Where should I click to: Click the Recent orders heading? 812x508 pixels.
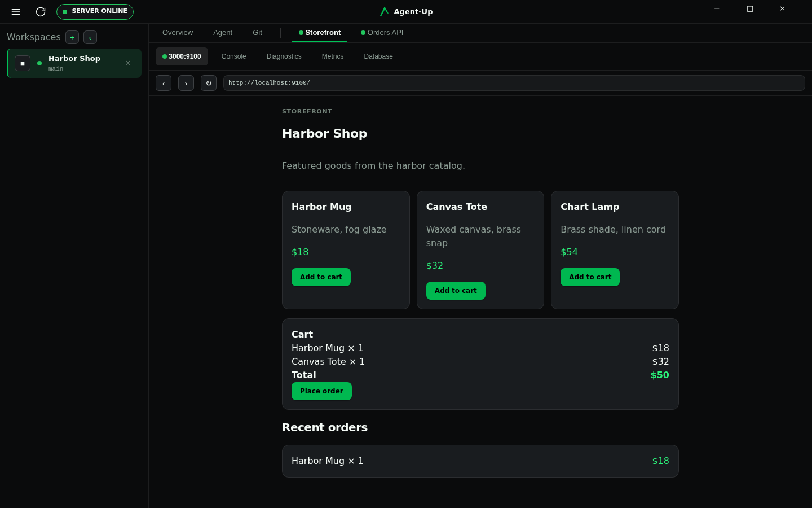pos(325,427)
